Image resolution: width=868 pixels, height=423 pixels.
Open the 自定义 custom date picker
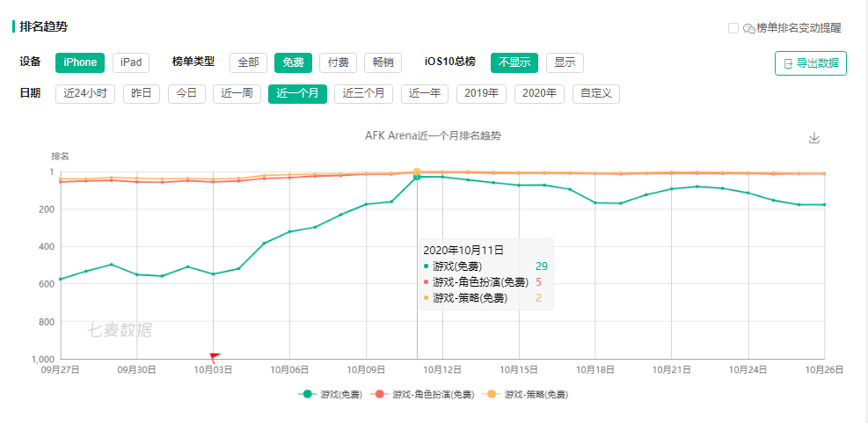596,93
